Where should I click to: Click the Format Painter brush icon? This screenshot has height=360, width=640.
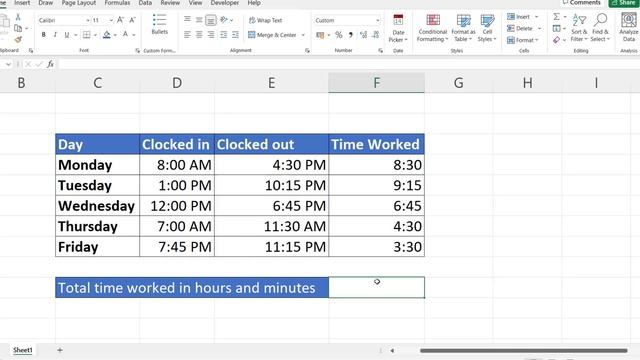coord(18,39)
